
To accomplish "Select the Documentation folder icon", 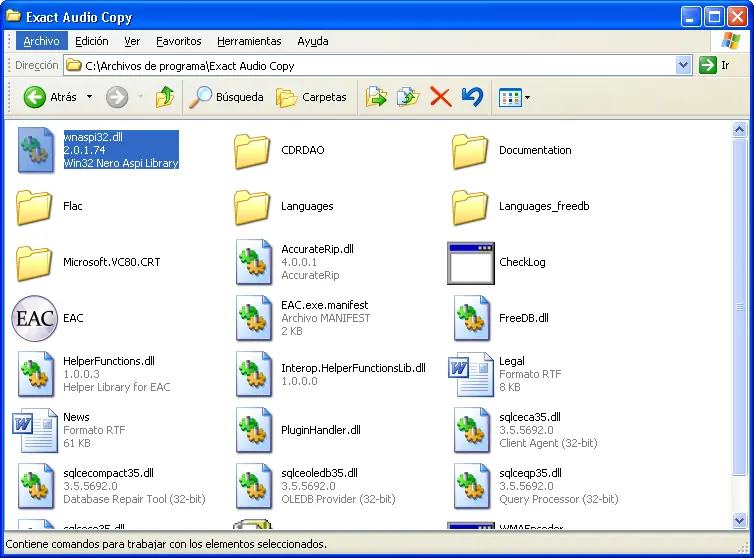I will click(470, 151).
